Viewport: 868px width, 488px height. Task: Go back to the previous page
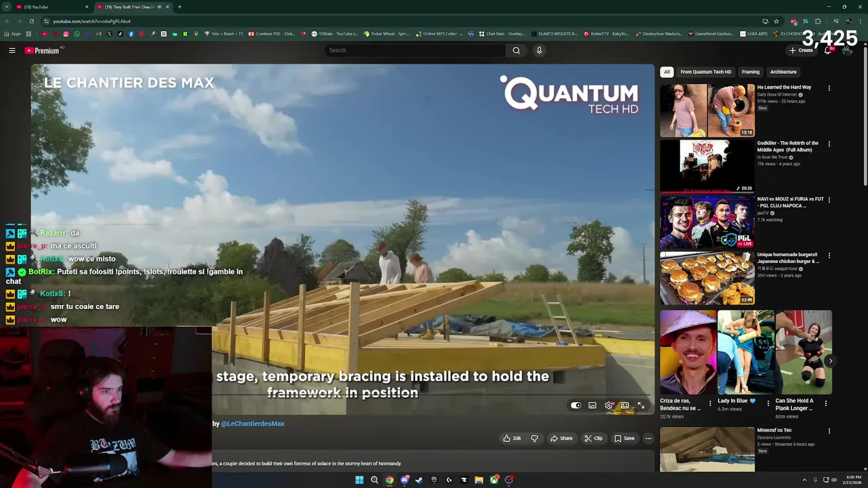point(7,21)
